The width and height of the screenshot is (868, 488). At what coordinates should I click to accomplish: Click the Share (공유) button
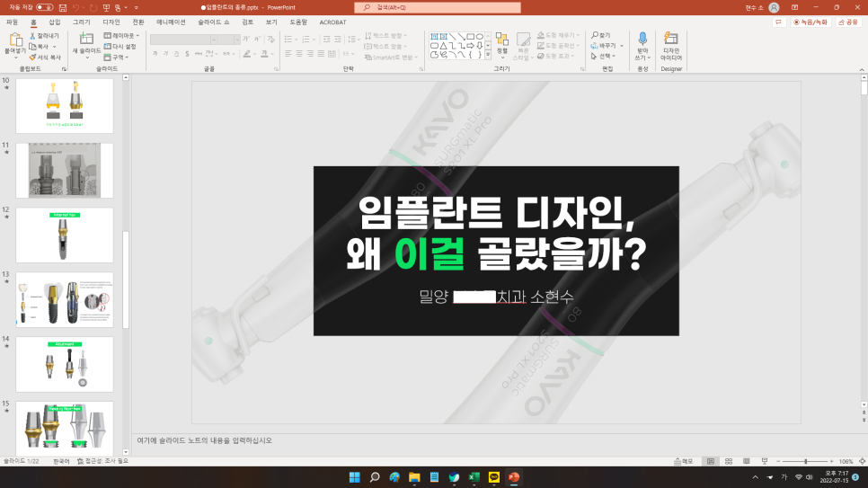click(847, 22)
